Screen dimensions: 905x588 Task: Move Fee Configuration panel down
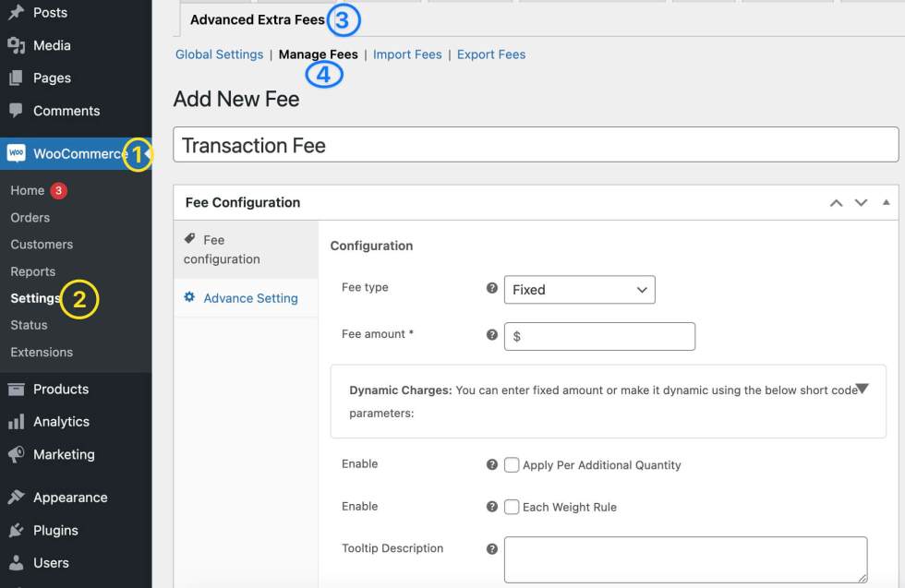click(x=861, y=202)
